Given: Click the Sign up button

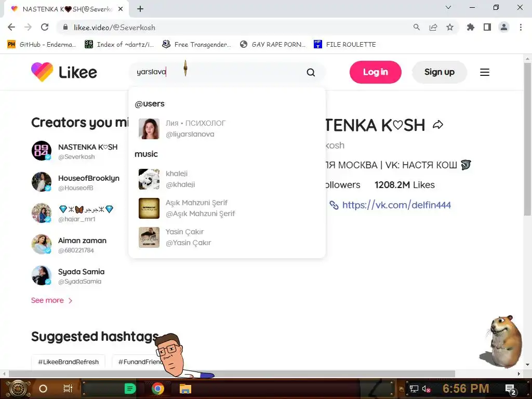Looking at the screenshot, I should (x=440, y=72).
